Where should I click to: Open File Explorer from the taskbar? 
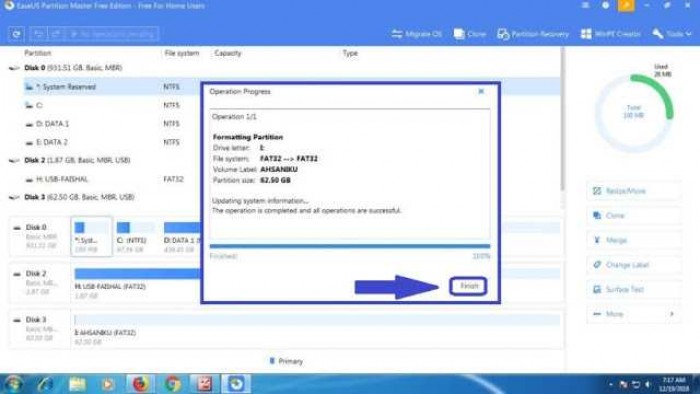[77, 384]
